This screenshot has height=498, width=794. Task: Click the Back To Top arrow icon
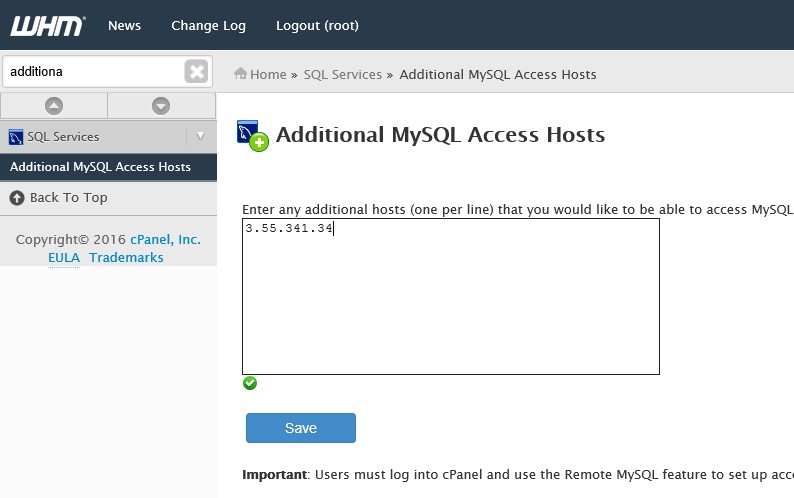click(17, 198)
